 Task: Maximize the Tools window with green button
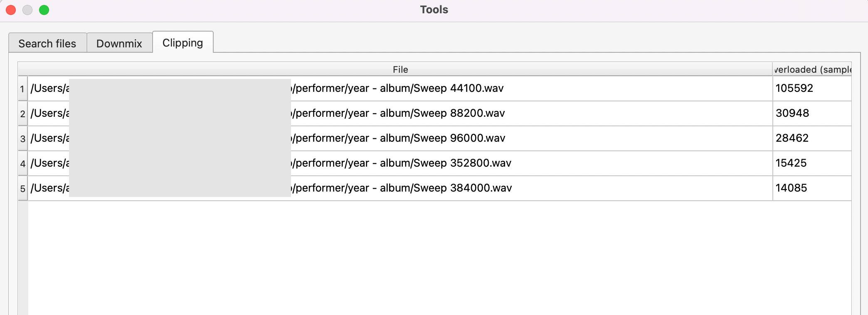[x=44, y=10]
